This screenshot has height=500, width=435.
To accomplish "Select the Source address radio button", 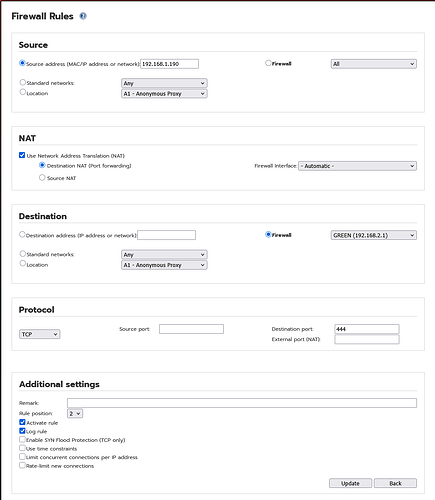I will pos(22,63).
